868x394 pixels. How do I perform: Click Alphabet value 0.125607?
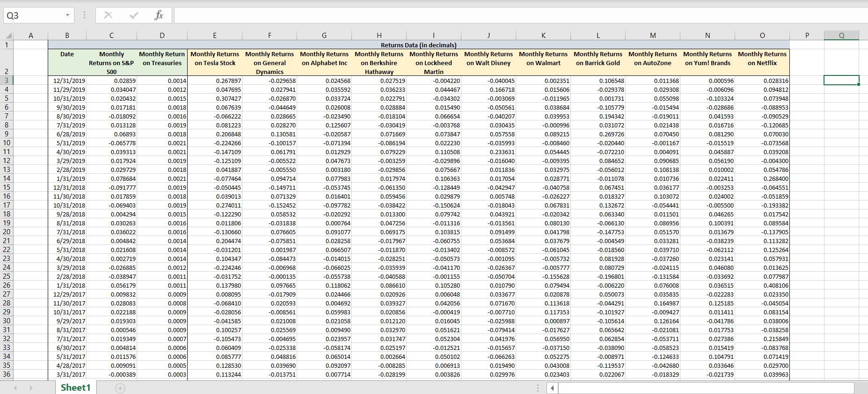324,125
